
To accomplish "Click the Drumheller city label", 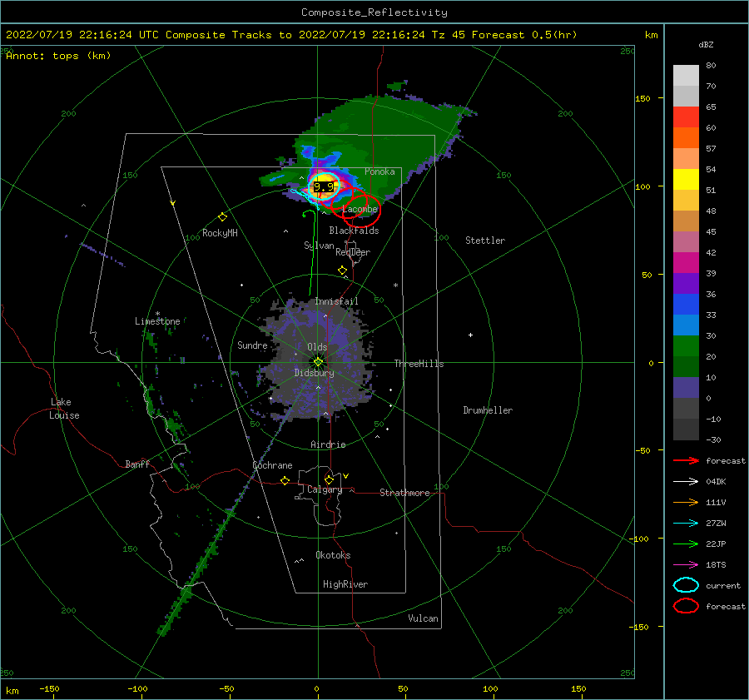I will pyautogui.click(x=488, y=410).
